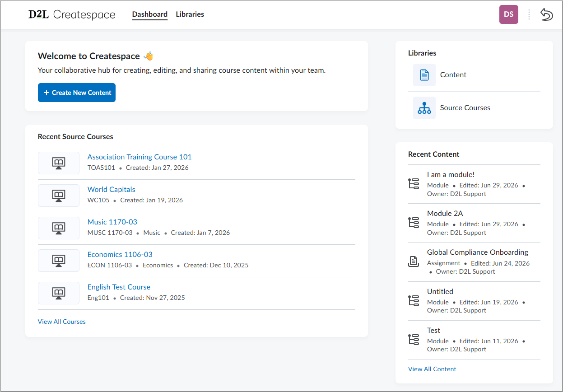The image size is (563, 392).
Task: Open the Music 1170-03 course link
Action: 112,222
